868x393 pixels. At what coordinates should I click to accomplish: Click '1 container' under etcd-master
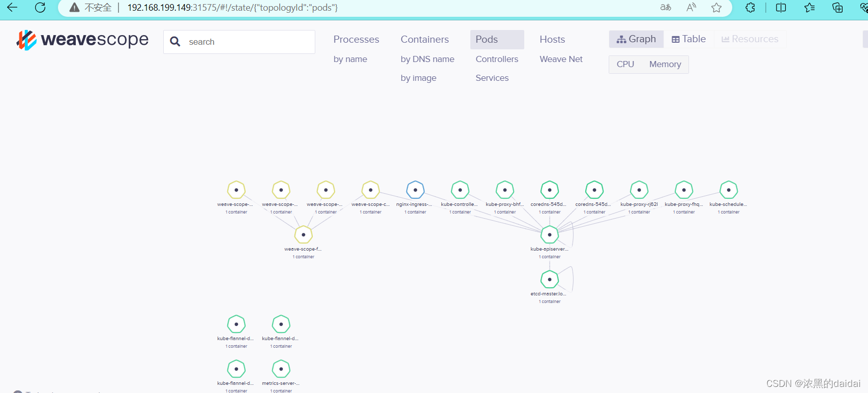click(550, 301)
